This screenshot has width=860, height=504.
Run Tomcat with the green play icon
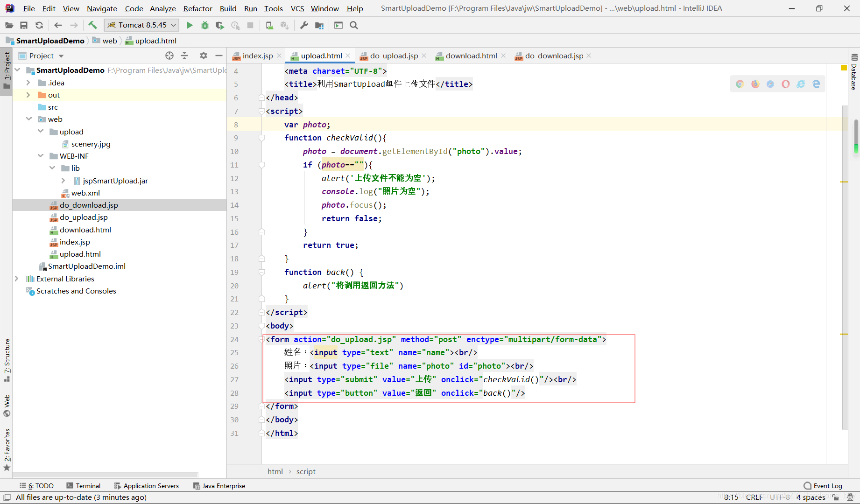[190, 25]
